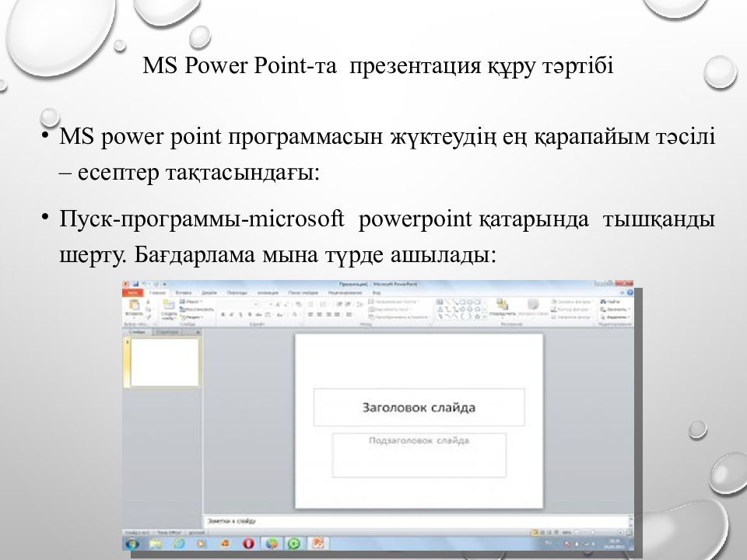
Task: Open the Review (Рецензирование) ribbon tab
Action: tap(345, 293)
